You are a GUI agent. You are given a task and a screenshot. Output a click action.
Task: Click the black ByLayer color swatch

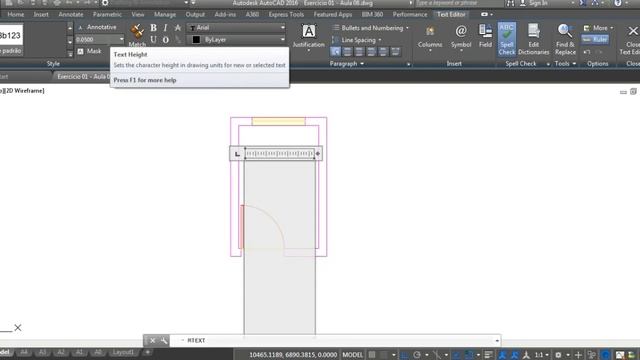tap(196, 40)
